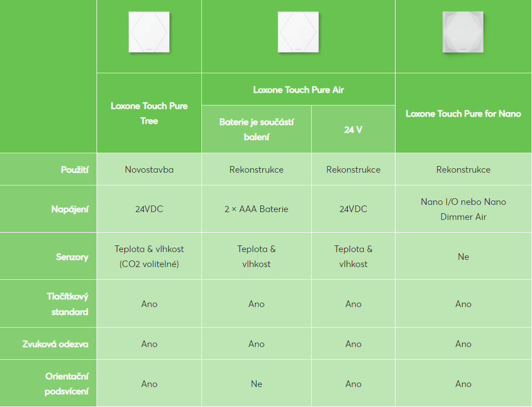Click Tlačítkový standard "Ano" for Touch Pure Tree
Image resolution: width=532 pixels, height=407 pixels.
(x=149, y=304)
